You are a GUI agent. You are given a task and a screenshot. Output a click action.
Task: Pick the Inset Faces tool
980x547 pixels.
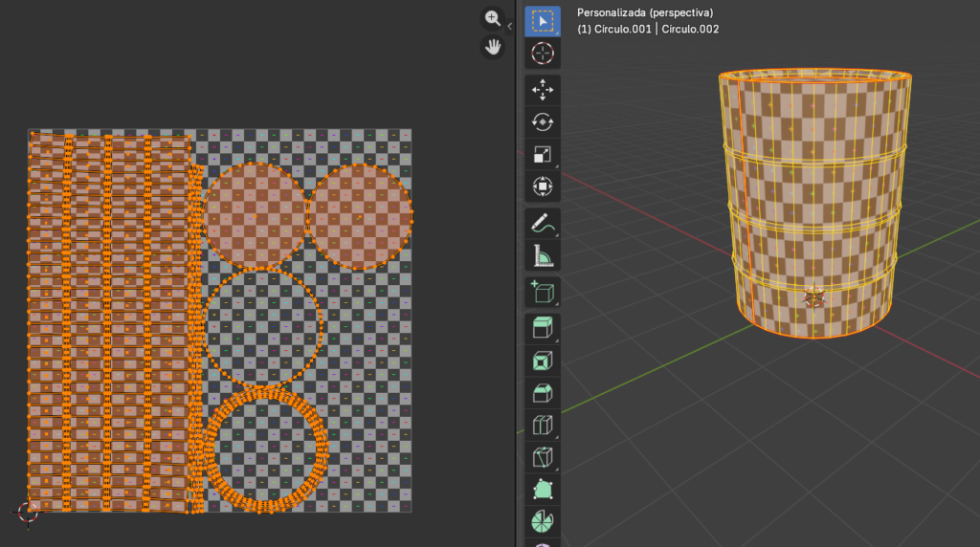tap(543, 361)
